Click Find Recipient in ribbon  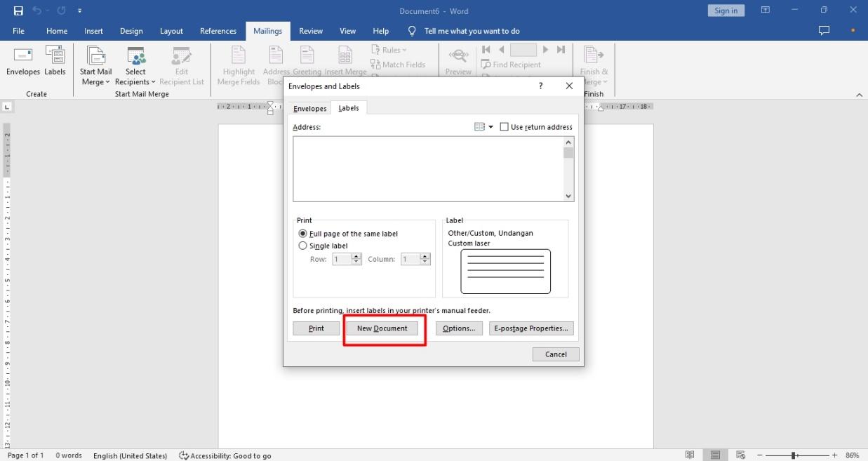(511, 65)
